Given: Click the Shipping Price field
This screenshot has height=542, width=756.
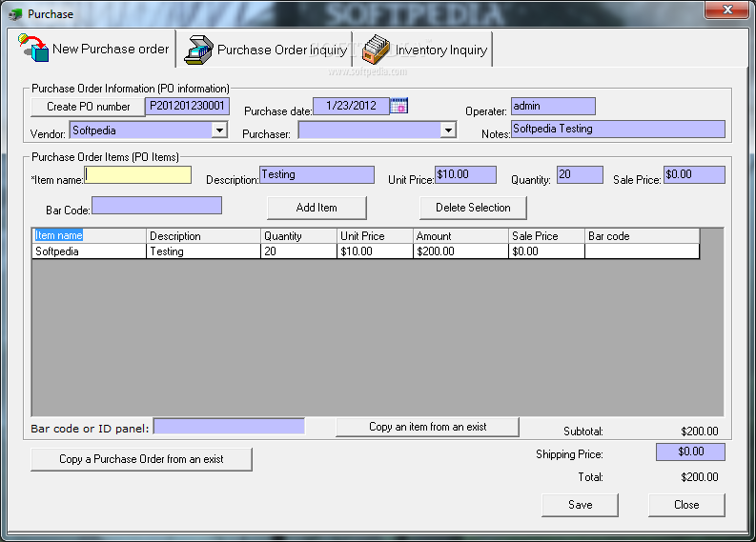Looking at the screenshot, I should (x=690, y=452).
